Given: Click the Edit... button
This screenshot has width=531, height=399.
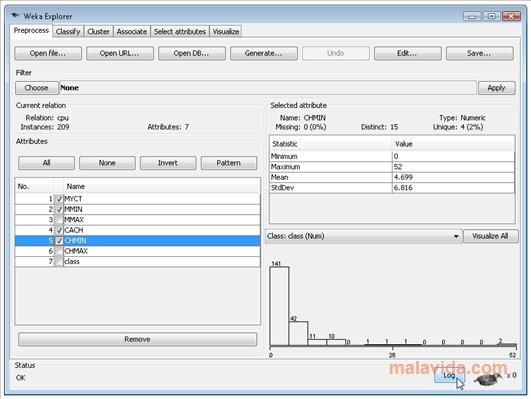Looking at the screenshot, I should 407,54.
